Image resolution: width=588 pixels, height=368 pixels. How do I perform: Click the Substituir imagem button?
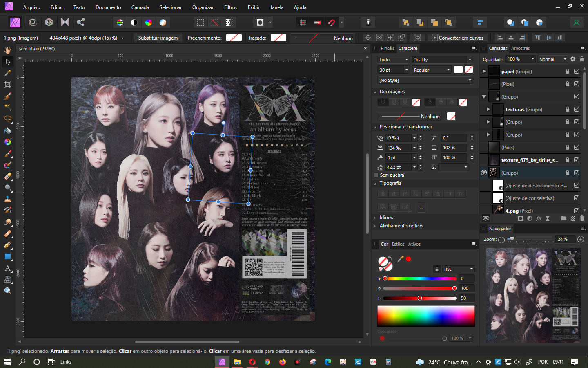[x=158, y=38]
